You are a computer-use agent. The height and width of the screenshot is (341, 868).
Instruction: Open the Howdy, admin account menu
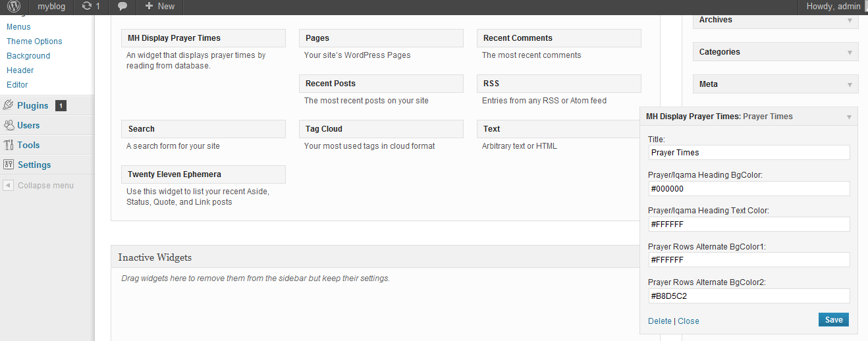833,6
